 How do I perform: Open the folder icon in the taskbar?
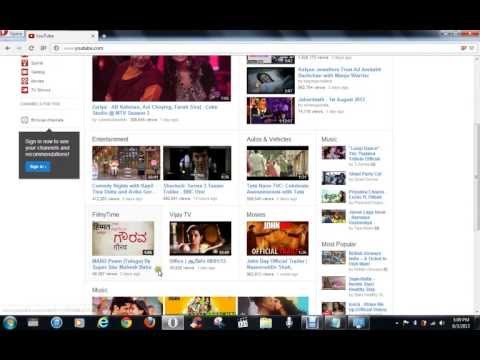pos(266,323)
